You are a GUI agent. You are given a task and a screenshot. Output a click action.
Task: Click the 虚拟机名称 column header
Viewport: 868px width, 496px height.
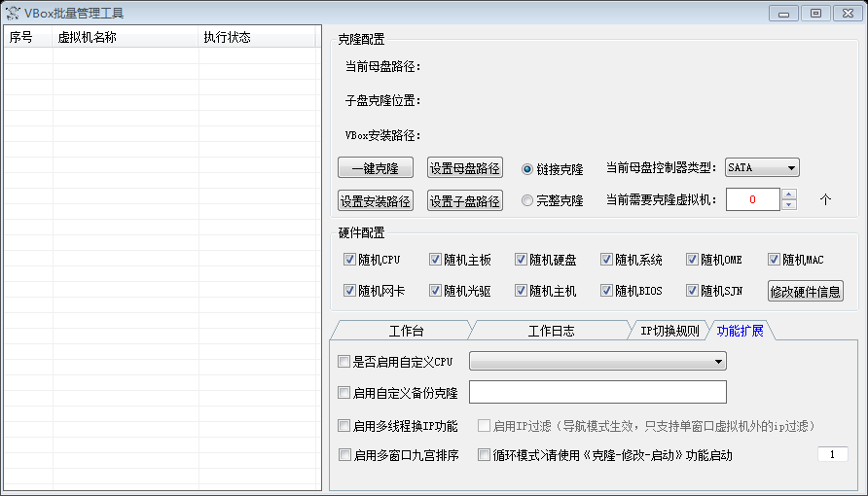click(x=126, y=37)
